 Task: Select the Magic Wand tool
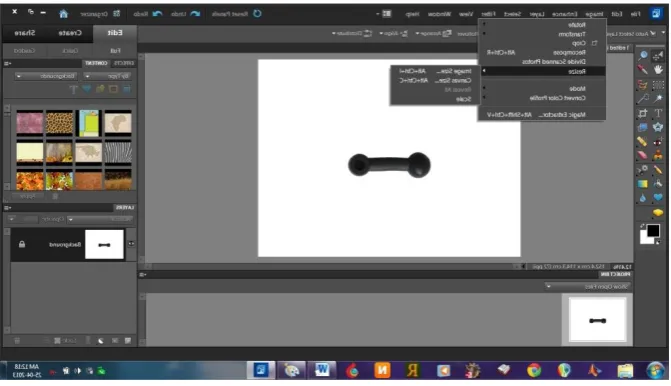pos(658,98)
